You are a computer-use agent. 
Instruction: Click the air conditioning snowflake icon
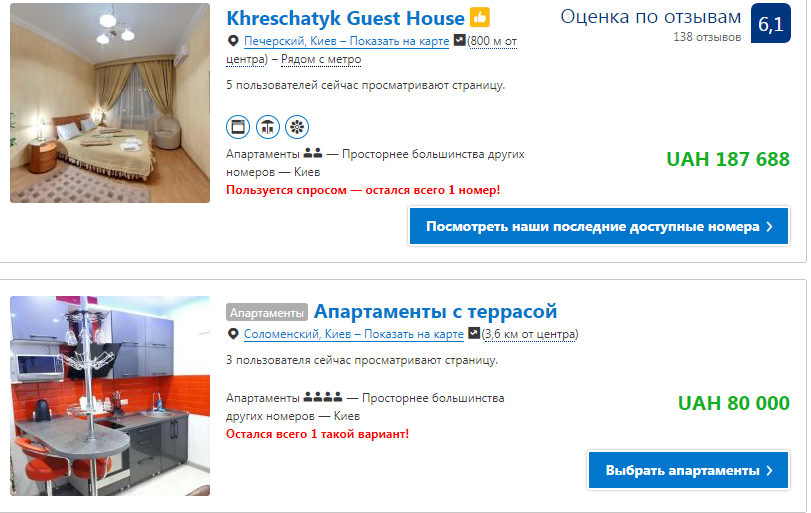(297, 127)
